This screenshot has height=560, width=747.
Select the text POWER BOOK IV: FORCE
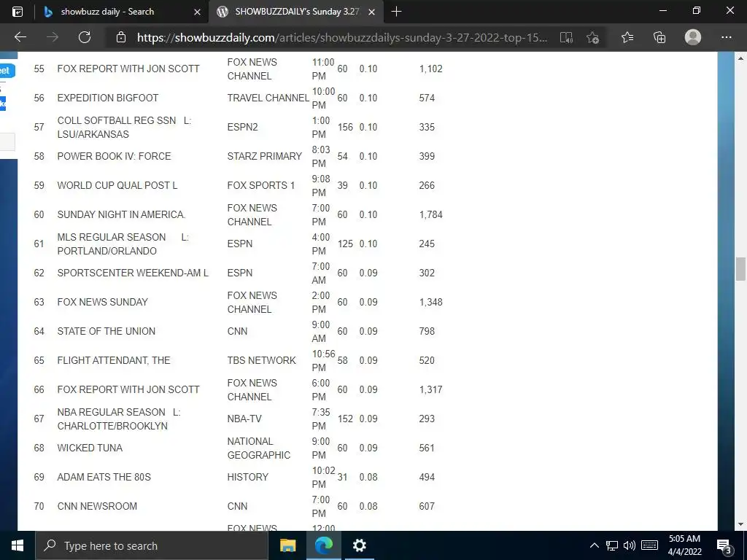tap(114, 156)
